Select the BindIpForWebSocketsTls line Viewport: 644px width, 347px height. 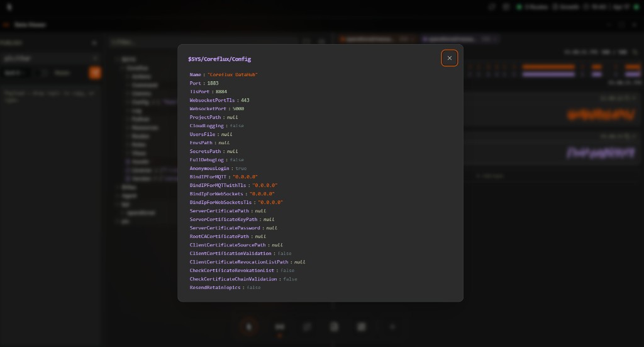click(x=236, y=202)
